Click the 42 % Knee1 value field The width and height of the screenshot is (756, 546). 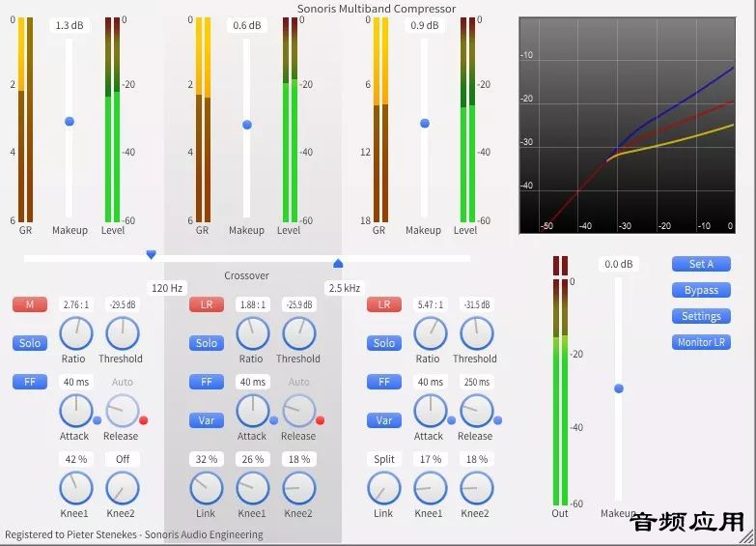click(x=76, y=459)
